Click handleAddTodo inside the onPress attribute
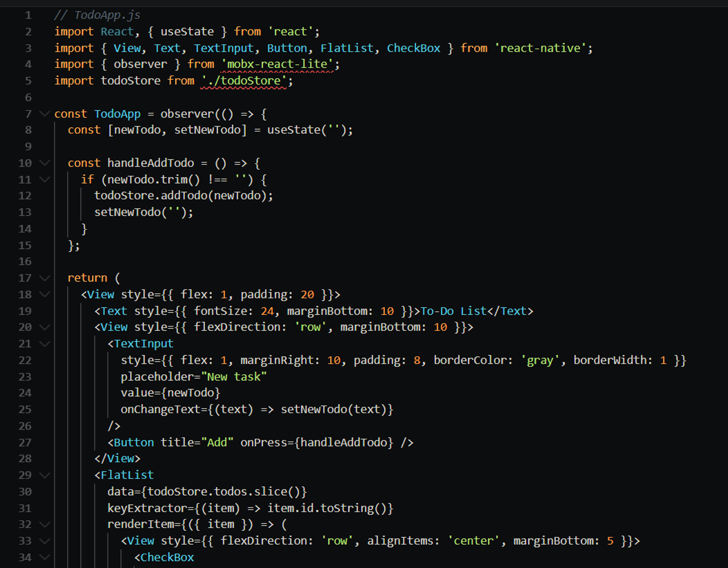The height and width of the screenshot is (568, 728). 344,443
